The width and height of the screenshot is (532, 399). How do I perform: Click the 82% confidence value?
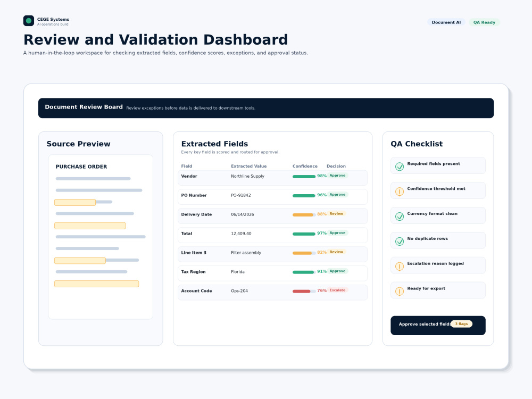pyautogui.click(x=322, y=252)
